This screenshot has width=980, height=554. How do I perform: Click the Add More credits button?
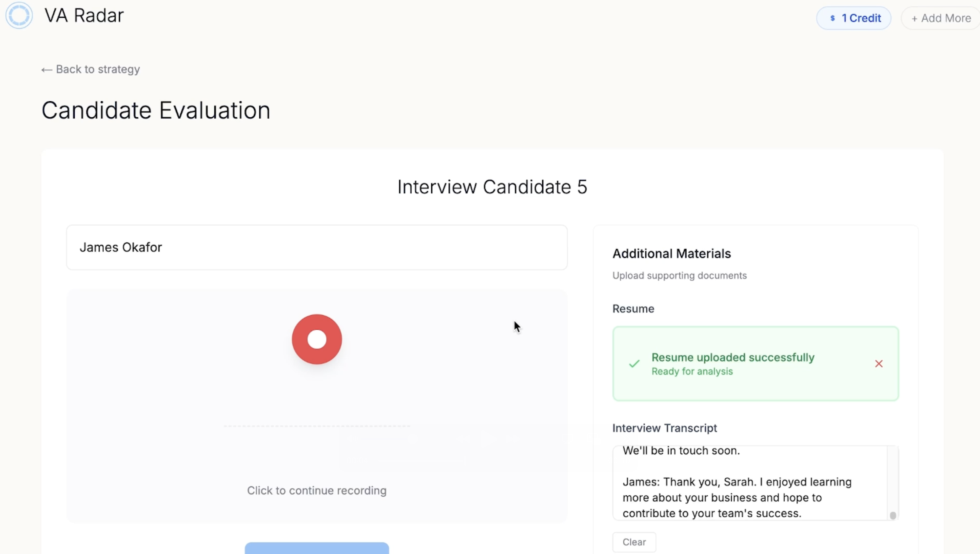click(941, 18)
